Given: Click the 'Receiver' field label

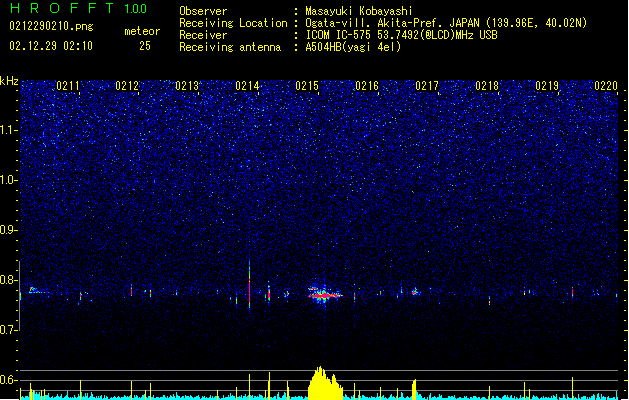Looking at the screenshot, I should click(203, 35).
